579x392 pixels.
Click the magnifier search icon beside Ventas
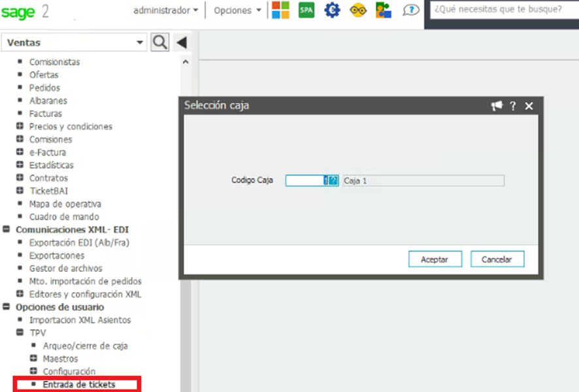click(x=160, y=42)
